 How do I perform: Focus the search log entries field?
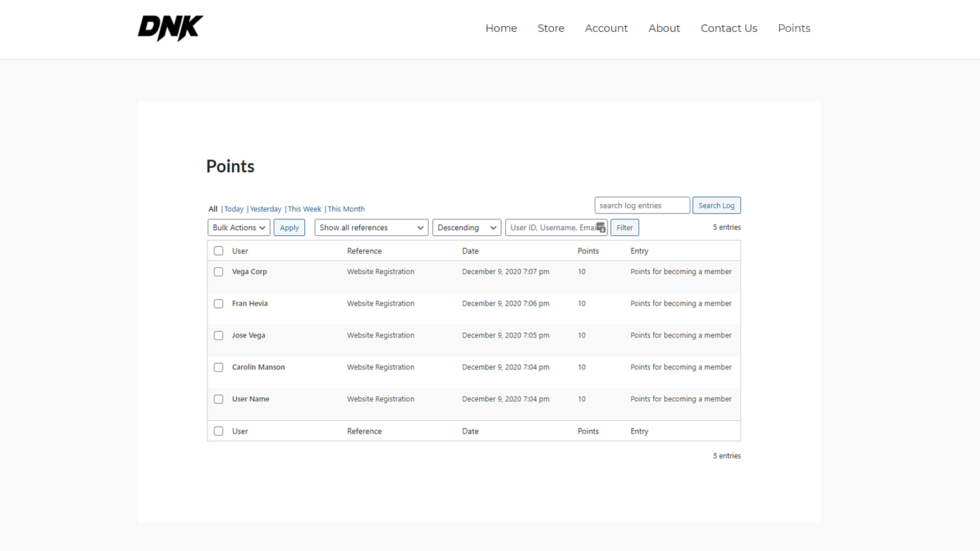[642, 205]
